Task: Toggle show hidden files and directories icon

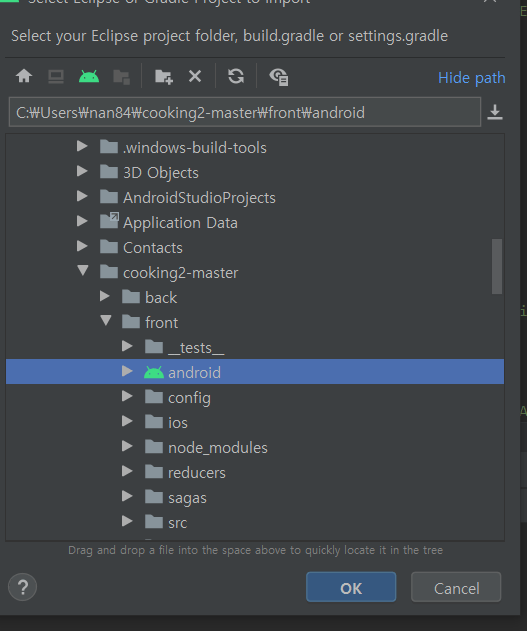Action: 278,76
